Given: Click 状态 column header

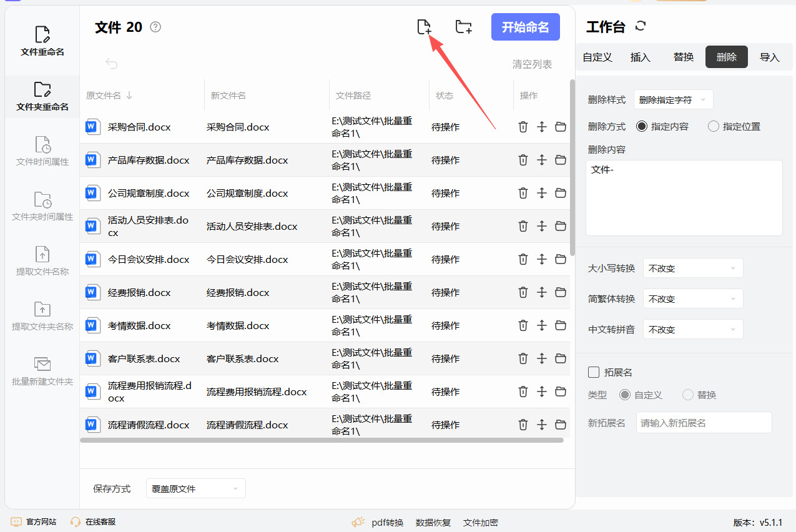Looking at the screenshot, I should coord(445,96).
